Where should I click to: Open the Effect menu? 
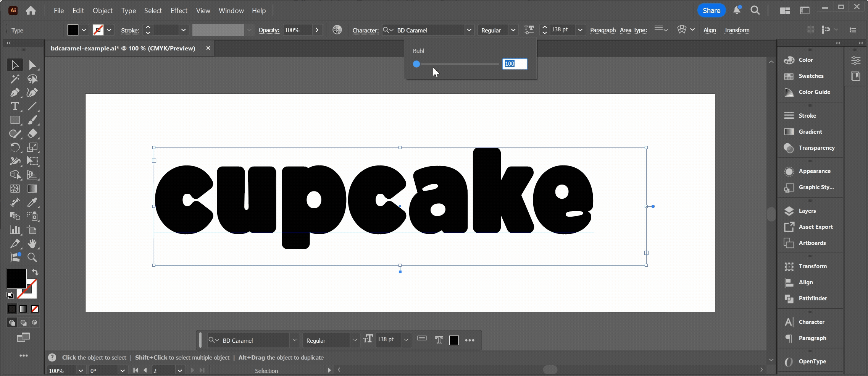pyautogui.click(x=179, y=10)
